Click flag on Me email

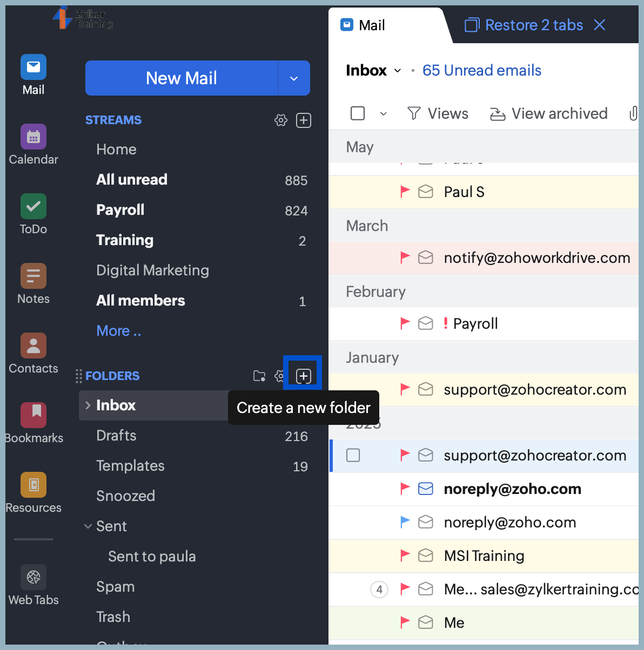click(x=405, y=622)
